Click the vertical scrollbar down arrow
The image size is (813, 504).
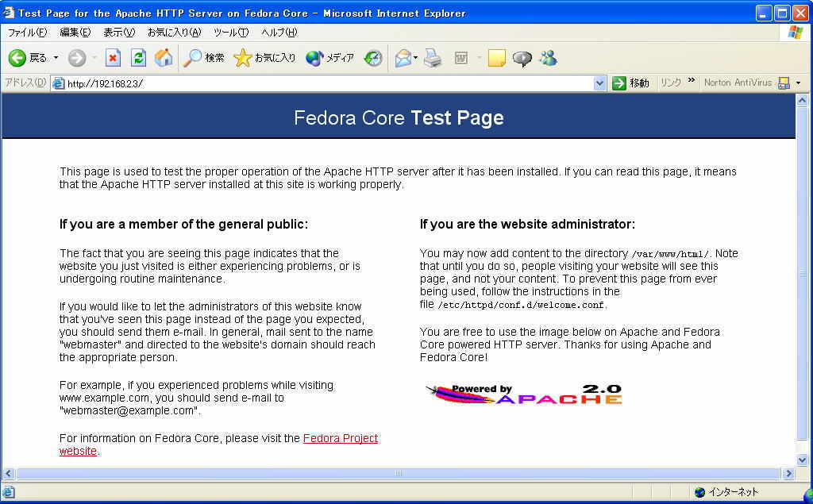click(x=802, y=460)
